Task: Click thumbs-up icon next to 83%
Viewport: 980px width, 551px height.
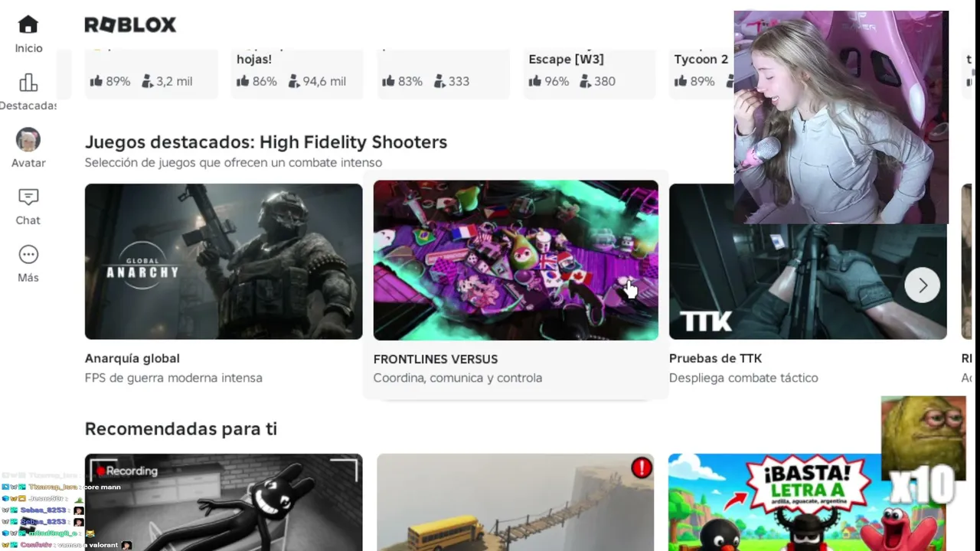Action: pyautogui.click(x=388, y=81)
